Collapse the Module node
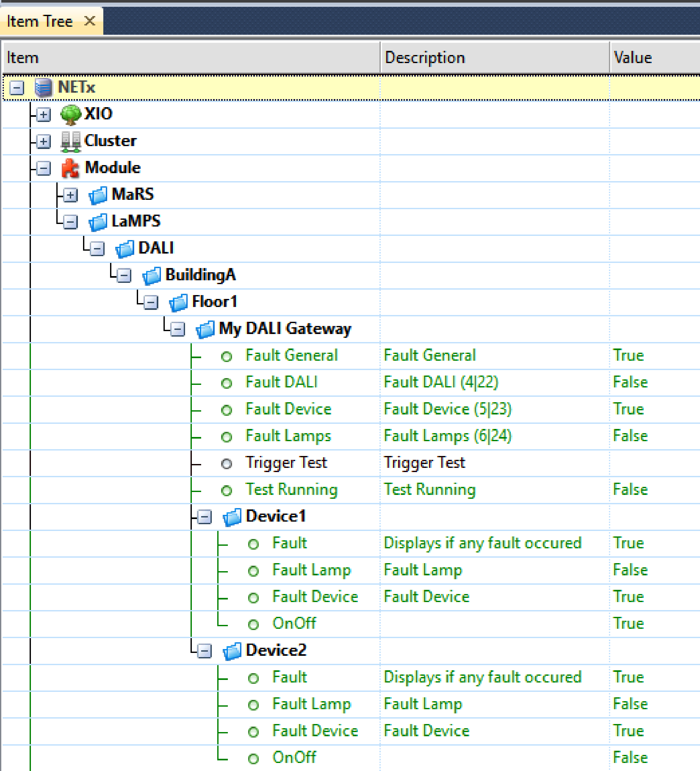This screenshot has height=771, width=700. tap(43, 168)
